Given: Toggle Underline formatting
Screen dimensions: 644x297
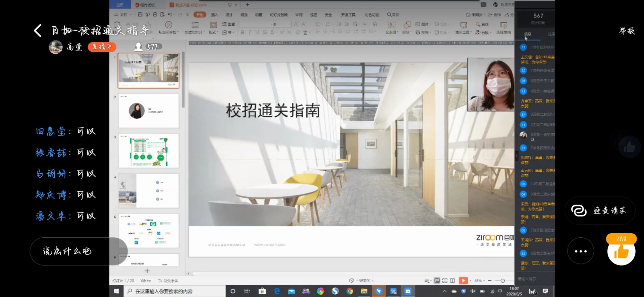Looking at the screenshot, I should coord(257,32).
